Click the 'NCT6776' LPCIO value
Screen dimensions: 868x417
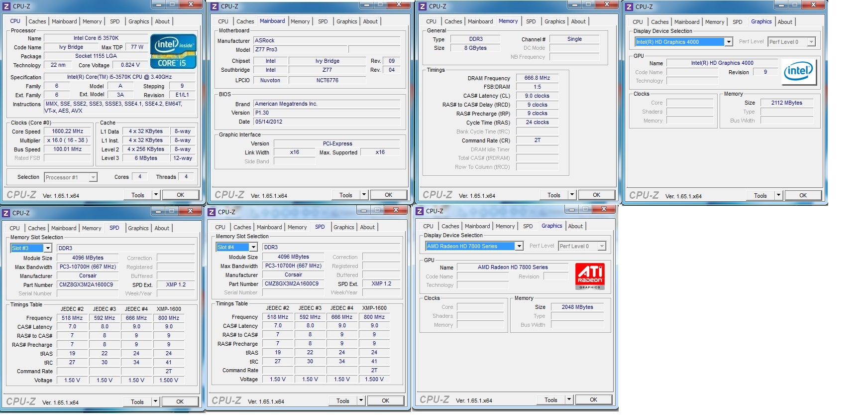(x=327, y=81)
